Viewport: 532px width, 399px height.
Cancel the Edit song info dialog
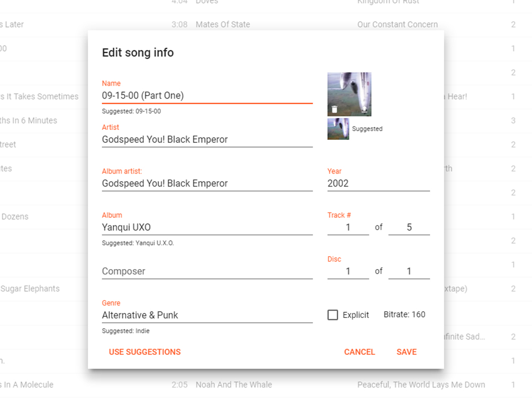pyautogui.click(x=359, y=352)
